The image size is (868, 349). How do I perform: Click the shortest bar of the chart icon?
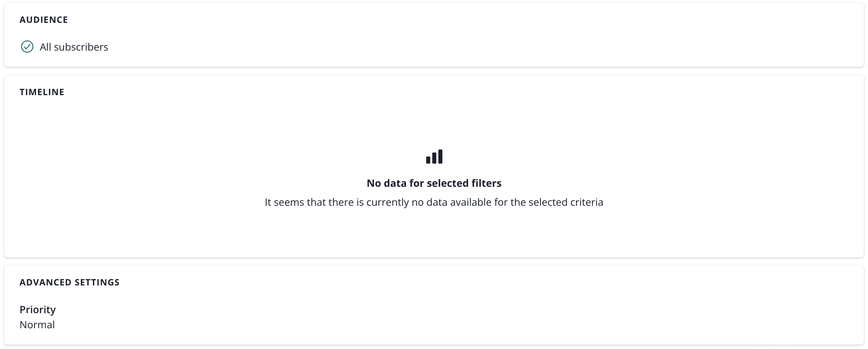(x=428, y=160)
